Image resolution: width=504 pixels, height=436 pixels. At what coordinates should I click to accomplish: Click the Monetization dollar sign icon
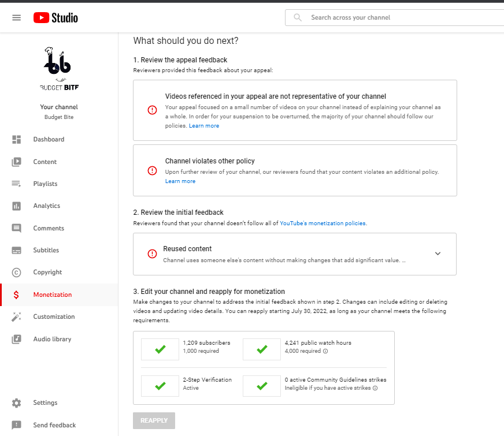(x=16, y=295)
